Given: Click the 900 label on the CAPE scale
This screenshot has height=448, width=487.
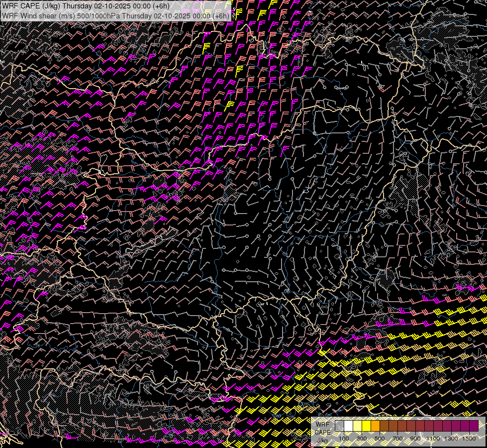Looking at the screenshot, I should tap(415, 439).
